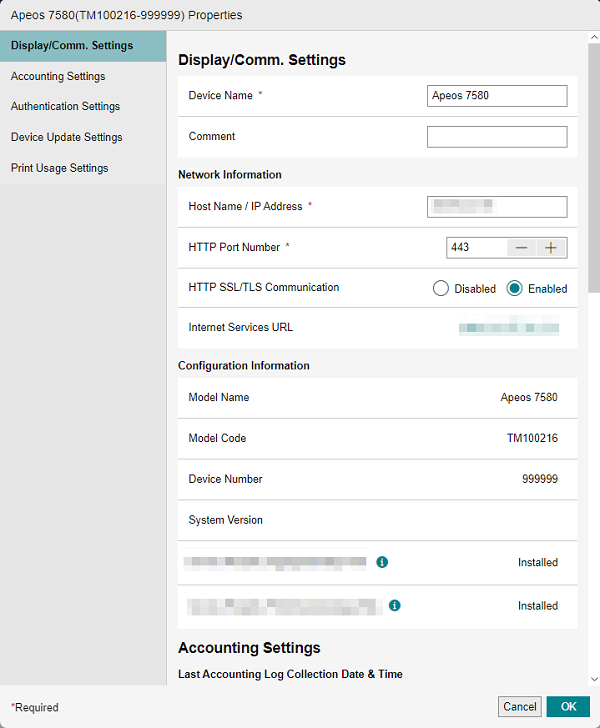600x728 pixels.
Task: Click the "*Required" note at the bottom
Action: (35, 708)
